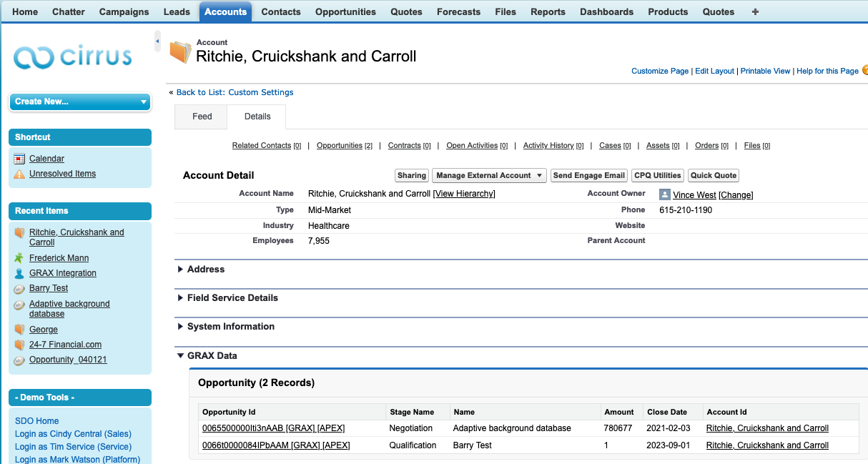Screen dimensions: 868x464
Task: Open the Home tab
Action: 25,11
